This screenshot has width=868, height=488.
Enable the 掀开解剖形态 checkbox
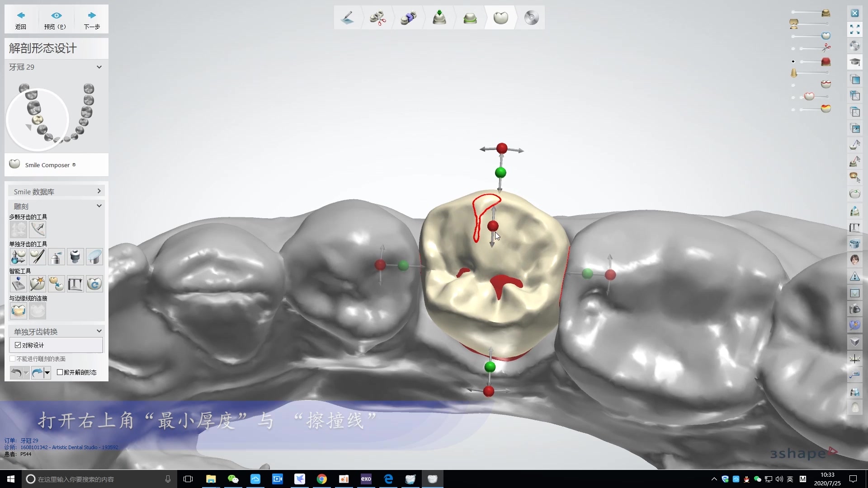pos(60,372)
